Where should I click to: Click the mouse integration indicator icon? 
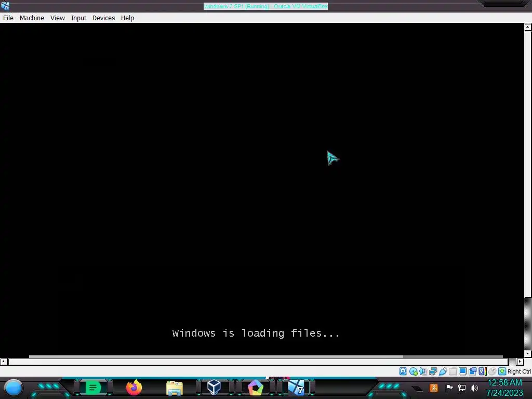click(493, 371)
